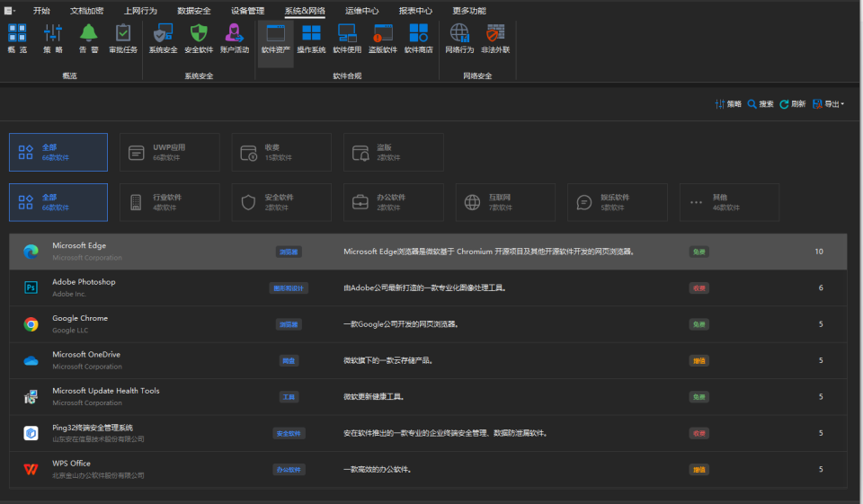The height and width of the screenshot is (504, 863).
Task: Click the Microsoft OneDrive cloud icon
Action: (x=31, y=361)
